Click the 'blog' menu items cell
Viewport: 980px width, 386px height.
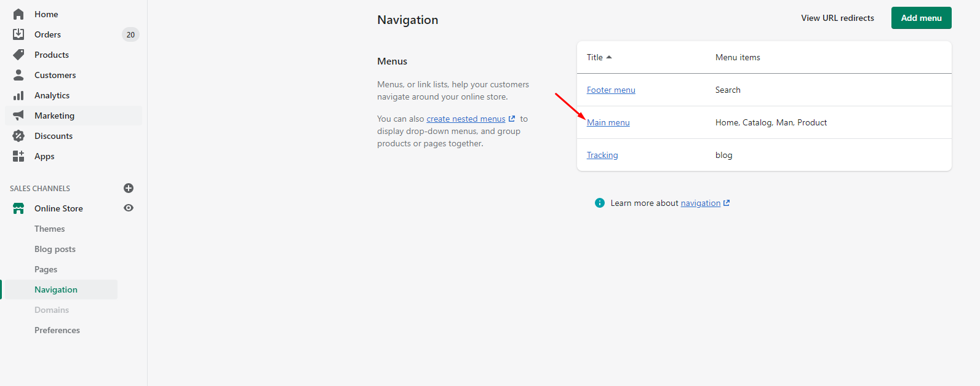coord(723,155)
